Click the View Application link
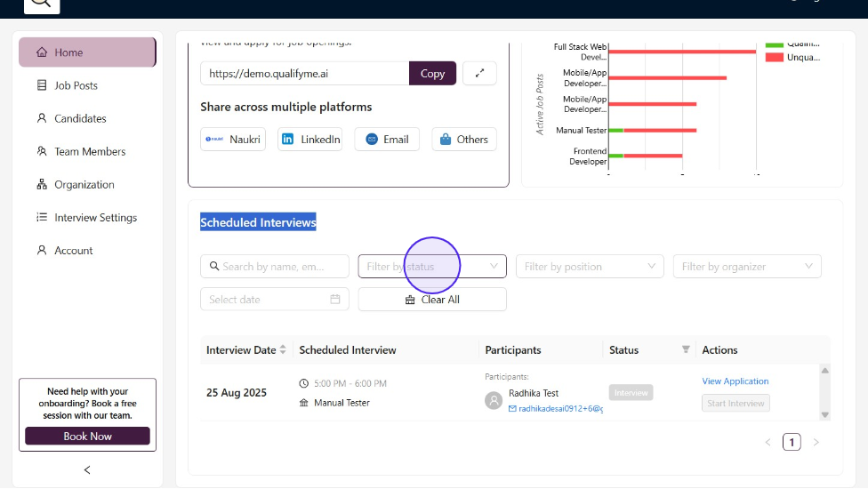Viewport: 868px width, 489px height. (735, 381)
